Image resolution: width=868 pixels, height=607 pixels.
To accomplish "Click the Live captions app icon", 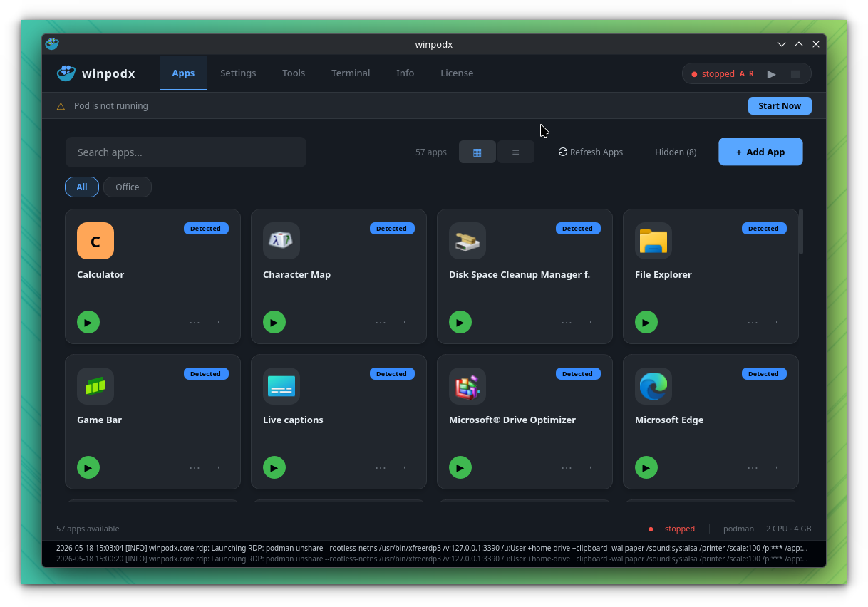I will (281, 386).
